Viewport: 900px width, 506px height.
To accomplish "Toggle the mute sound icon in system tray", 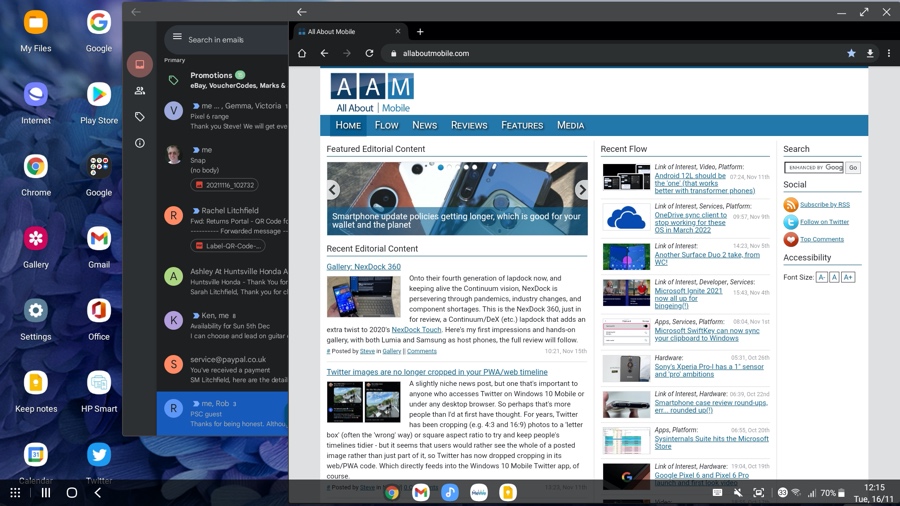I will tap(738, 493).
